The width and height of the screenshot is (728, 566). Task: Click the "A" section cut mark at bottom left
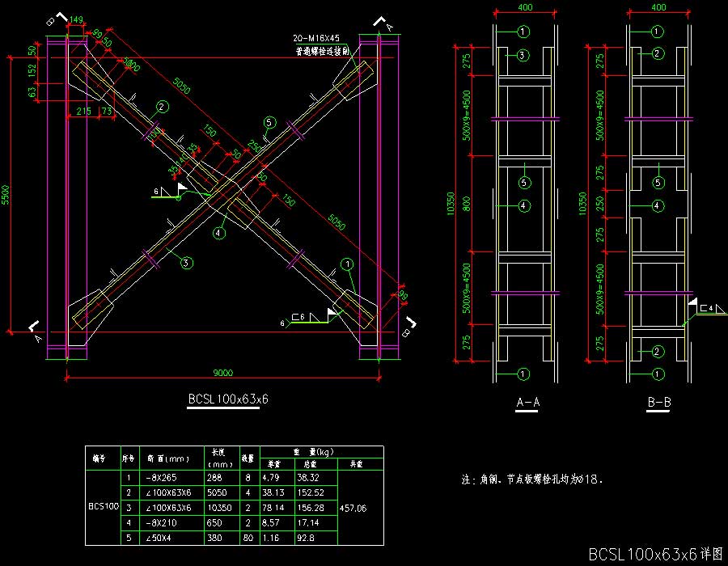tap(36, 332)
